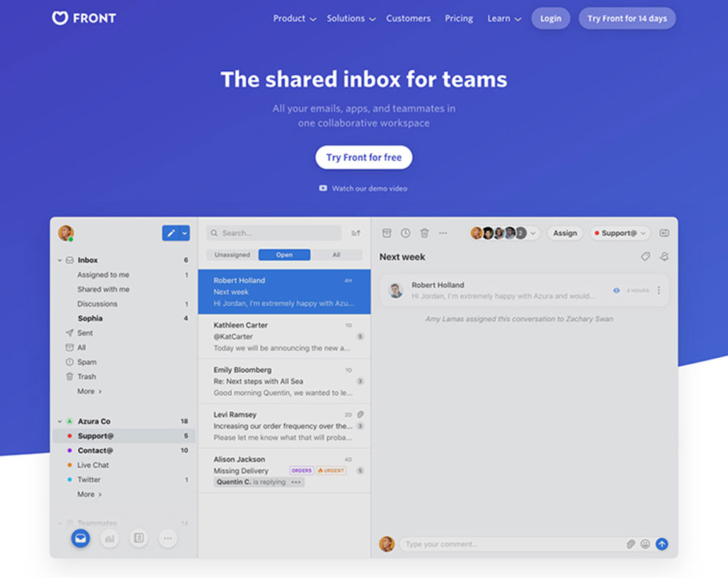
Task: Delete the conversation with the trash icon
Action: point(424,233)
